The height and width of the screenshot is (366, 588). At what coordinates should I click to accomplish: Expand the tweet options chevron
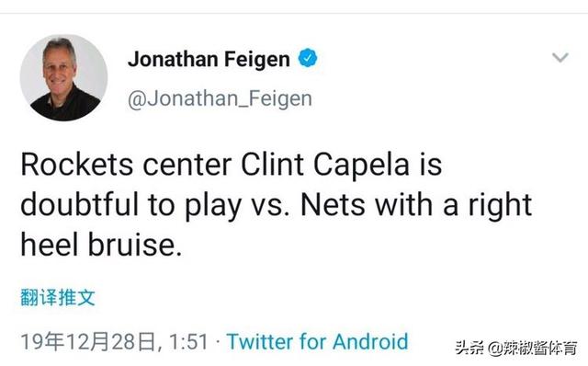click(560, 57)
